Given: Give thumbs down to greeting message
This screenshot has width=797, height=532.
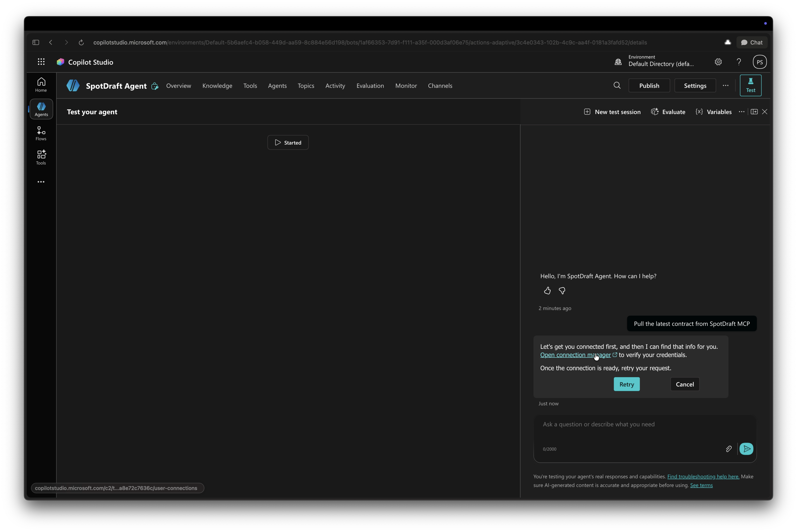Looking at the screenshot, I should (562, 291).
